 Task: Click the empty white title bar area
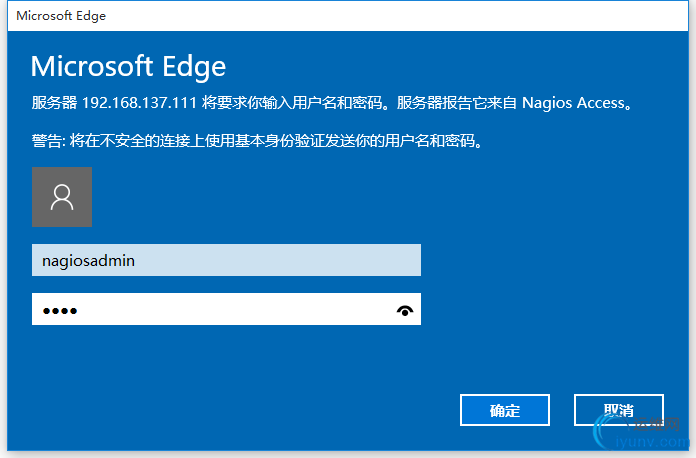(x=395, y=16)
